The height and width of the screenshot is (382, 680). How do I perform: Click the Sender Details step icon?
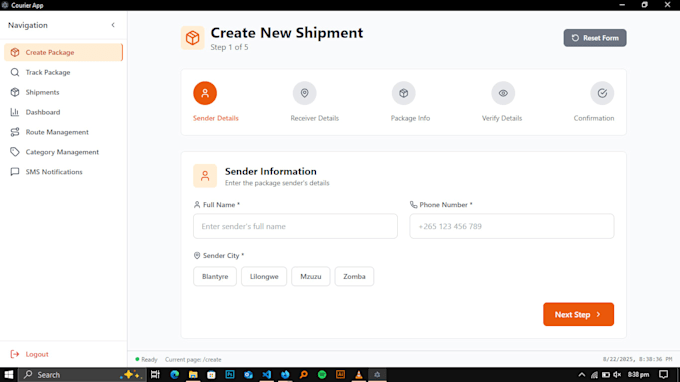click(205, 93)
